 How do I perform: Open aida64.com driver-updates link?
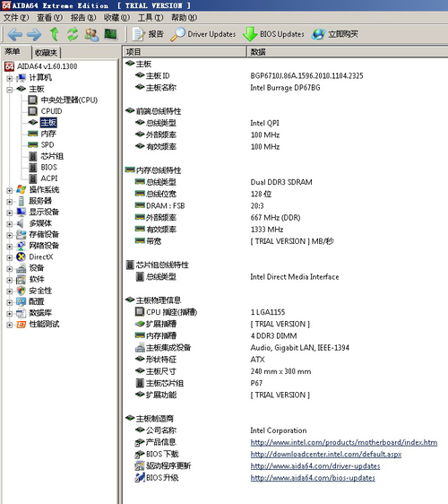(x=315, y=466)
